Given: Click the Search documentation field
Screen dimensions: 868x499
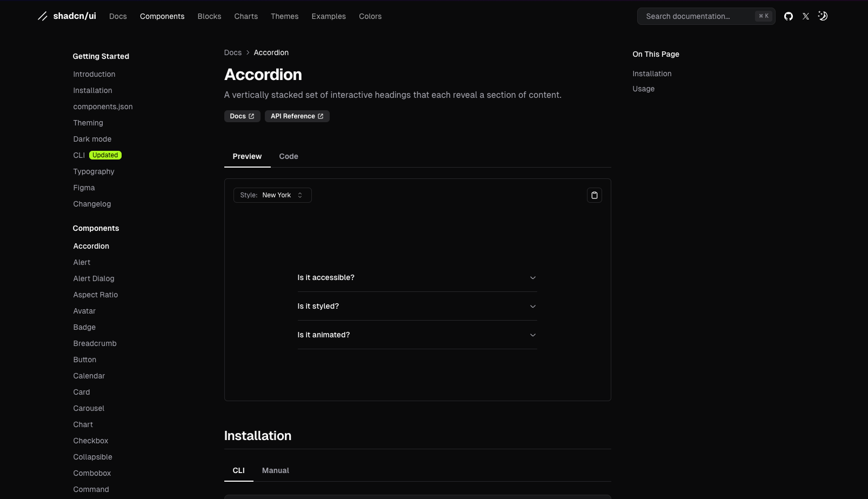Looking at the screenshot, I should coord(706,16).
